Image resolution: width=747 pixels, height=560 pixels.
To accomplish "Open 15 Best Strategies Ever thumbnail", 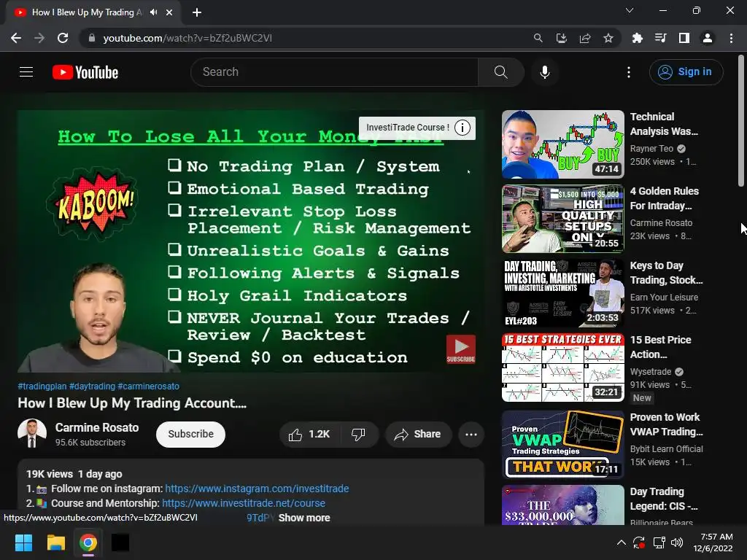I will tap(562, 367).
